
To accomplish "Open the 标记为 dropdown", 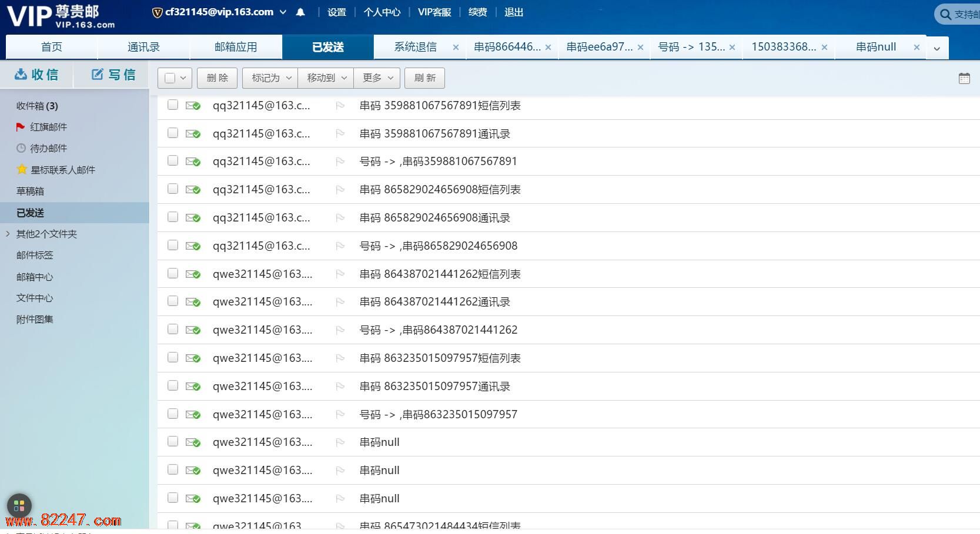I will [270, 78].
